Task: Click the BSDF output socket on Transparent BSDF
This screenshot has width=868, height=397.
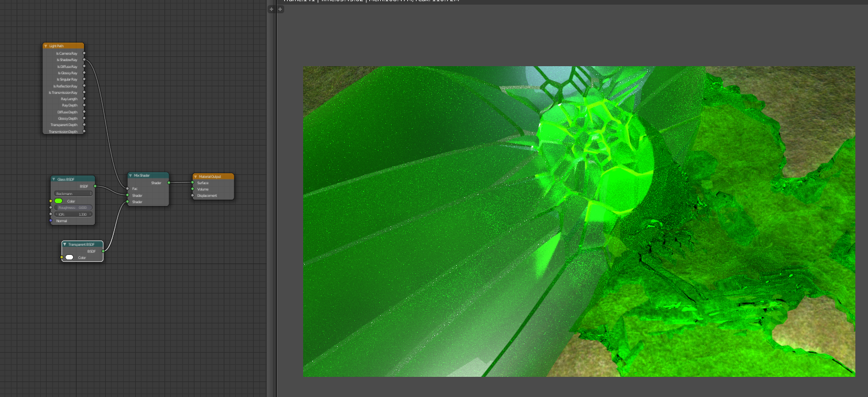Action: [x=103, y=251]
